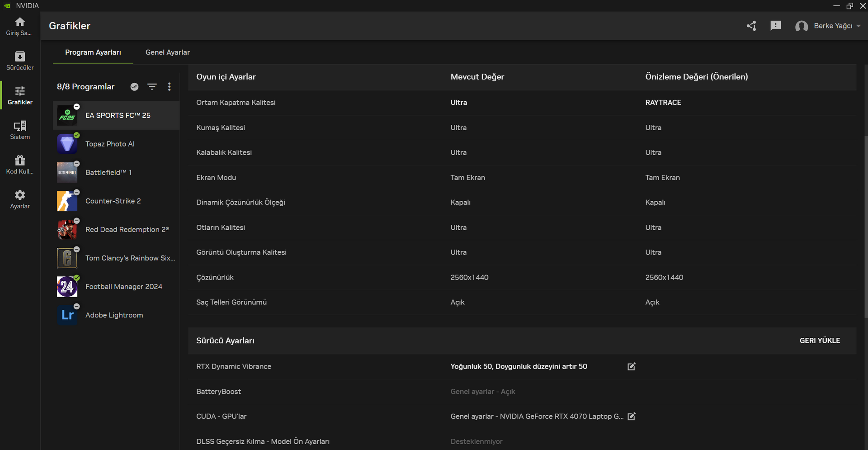This screenshot has height=450, width=868.
Task: Go to Giriş Sayfası home icon
Action: point(20,26)
